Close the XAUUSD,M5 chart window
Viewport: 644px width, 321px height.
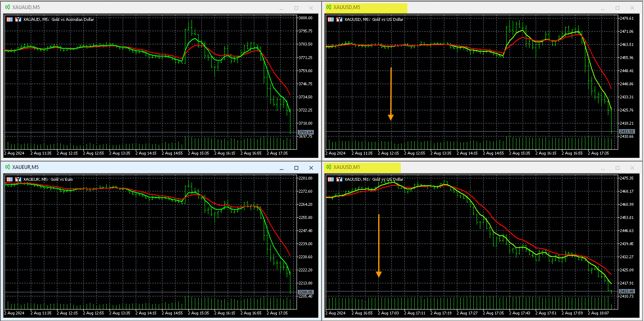pos(632,8)
